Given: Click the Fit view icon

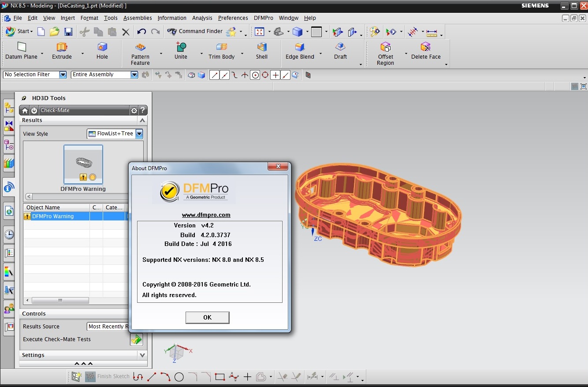Looking at the screenshot, I should pyautogui.click(x=259, y=32).
